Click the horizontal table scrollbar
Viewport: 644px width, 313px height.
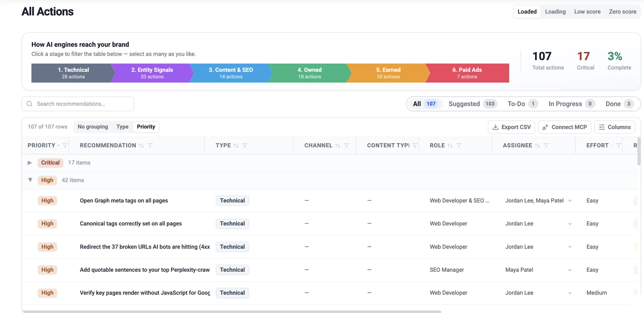pyautogui.click(x=232, y=312)
